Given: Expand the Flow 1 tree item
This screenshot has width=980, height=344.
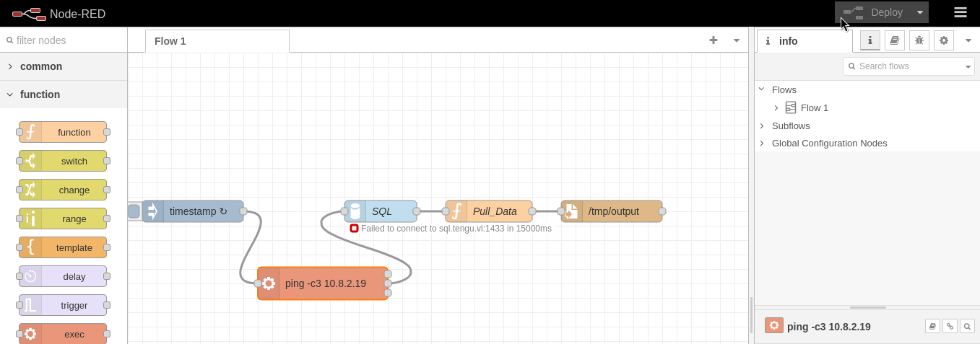Looking at the screenshot, I should pos(776,107).
